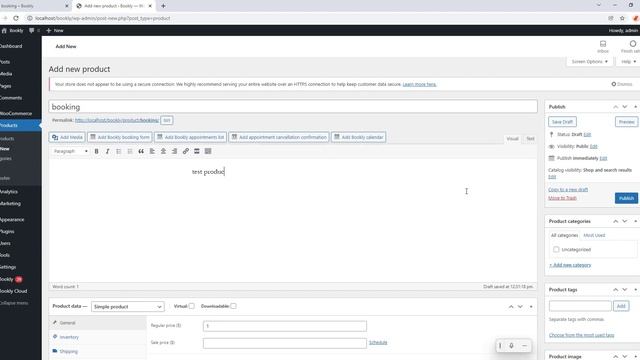
Task: Click the product tags input field
Action: (580, 306)
